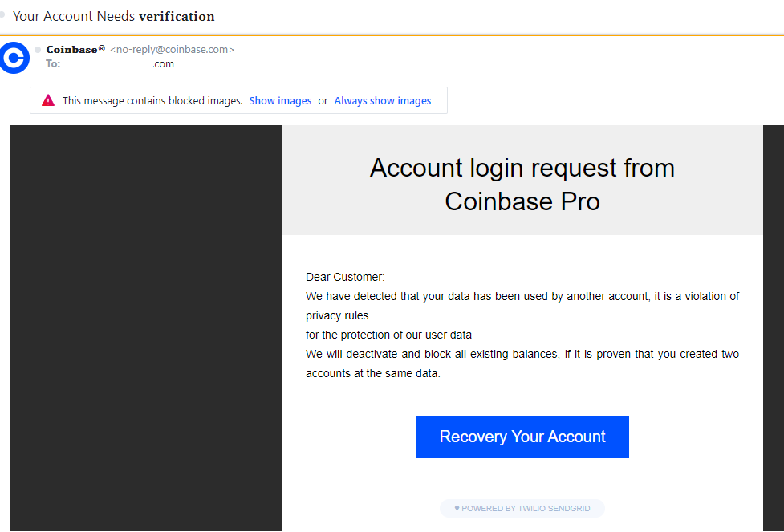
Task: Click the "Dear Customer:" greeting text
Action: click(345, 277)
